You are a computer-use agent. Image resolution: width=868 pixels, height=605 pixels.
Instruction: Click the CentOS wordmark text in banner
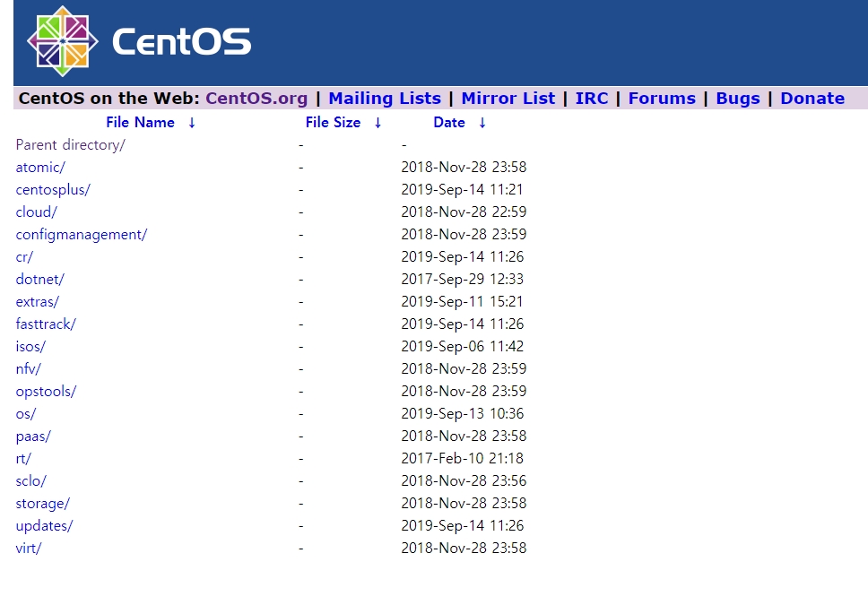point(181,41)
